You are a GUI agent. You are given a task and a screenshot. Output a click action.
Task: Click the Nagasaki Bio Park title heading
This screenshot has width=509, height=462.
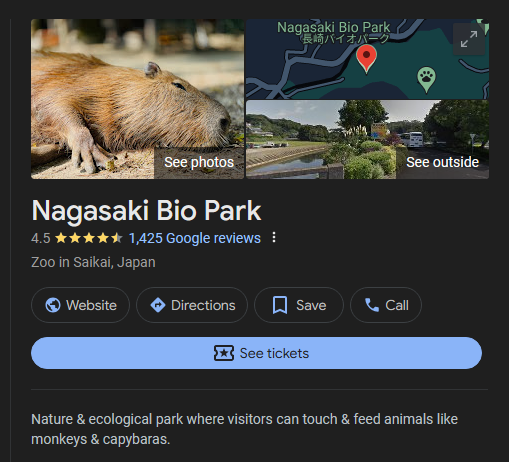click(146, 211)
